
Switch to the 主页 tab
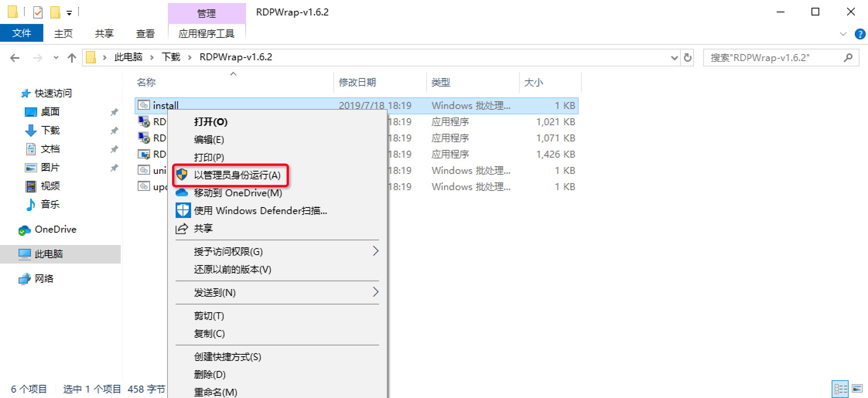63,34
